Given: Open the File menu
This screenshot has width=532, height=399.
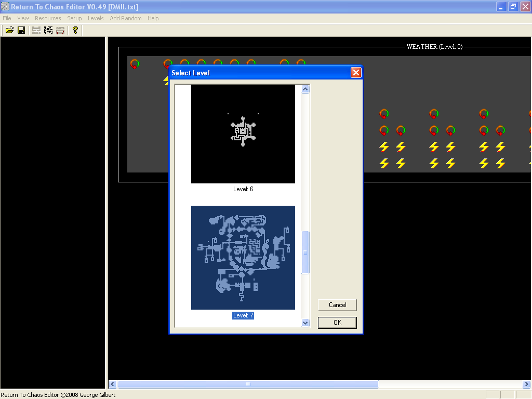Looking at the screenshot, I should point(7,18).
